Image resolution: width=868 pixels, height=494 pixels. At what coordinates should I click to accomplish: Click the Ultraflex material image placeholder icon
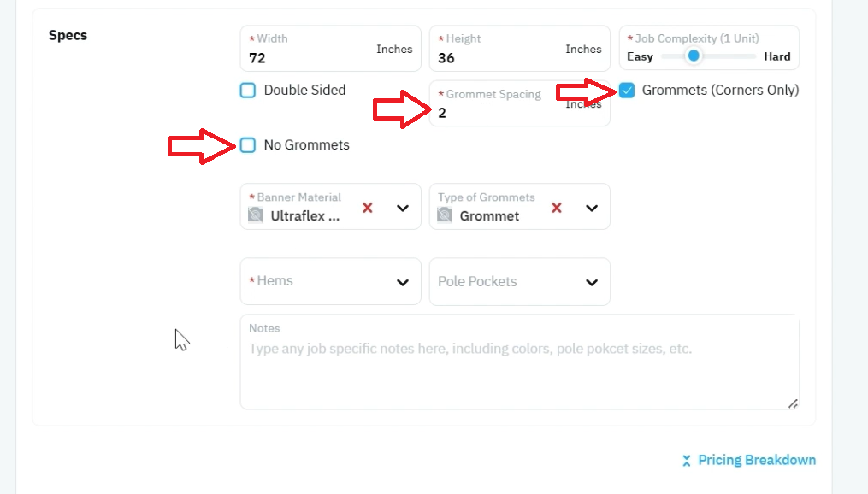tap(255, 215)
